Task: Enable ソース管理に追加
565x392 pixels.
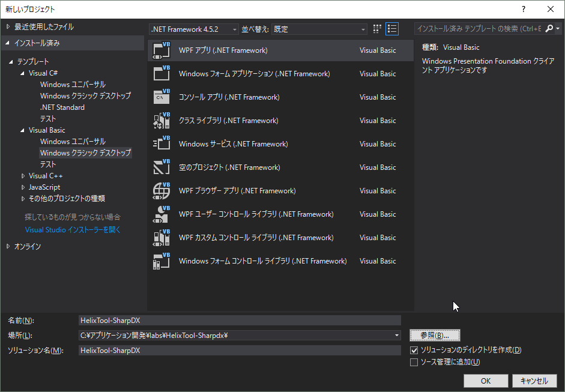Action: (x=414, y=361)
